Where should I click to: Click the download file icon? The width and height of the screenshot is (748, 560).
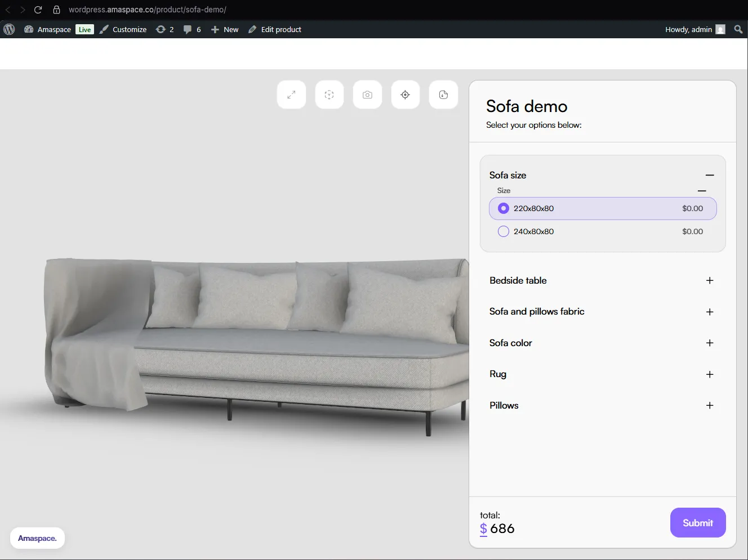coord(443,95)
